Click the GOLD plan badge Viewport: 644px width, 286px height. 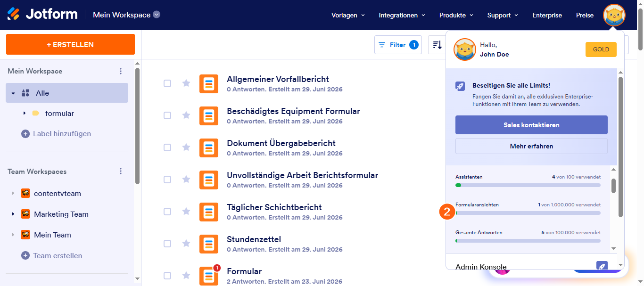point(601,49)
